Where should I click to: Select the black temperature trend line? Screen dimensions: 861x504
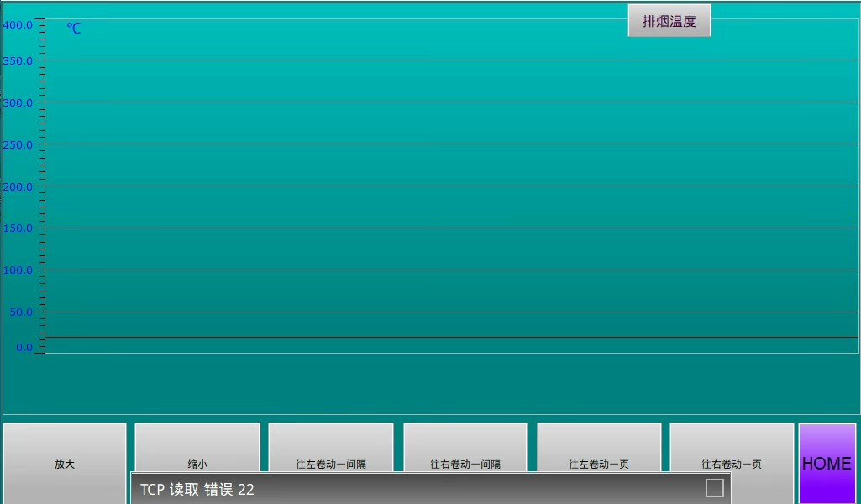(x=451, y=337)
